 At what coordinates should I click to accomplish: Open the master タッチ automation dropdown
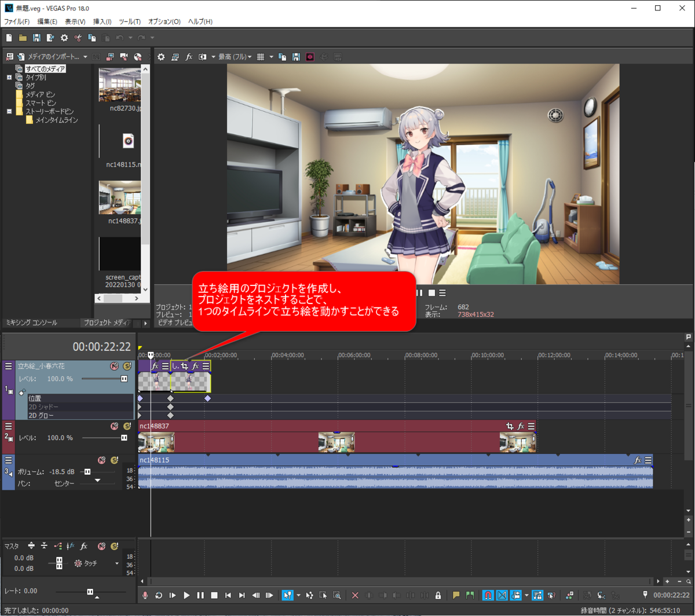coord(116,563)
